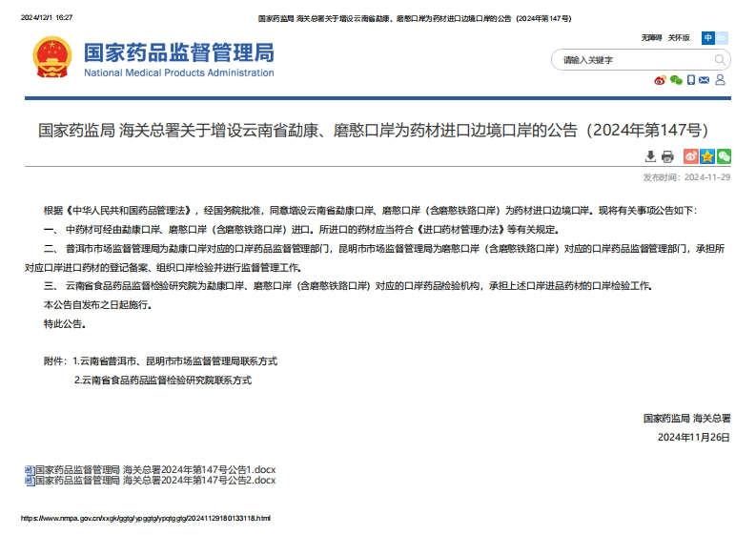Open the user account icon
The height and width of the screenshot is (535, 756).
(x=721, y=80)
